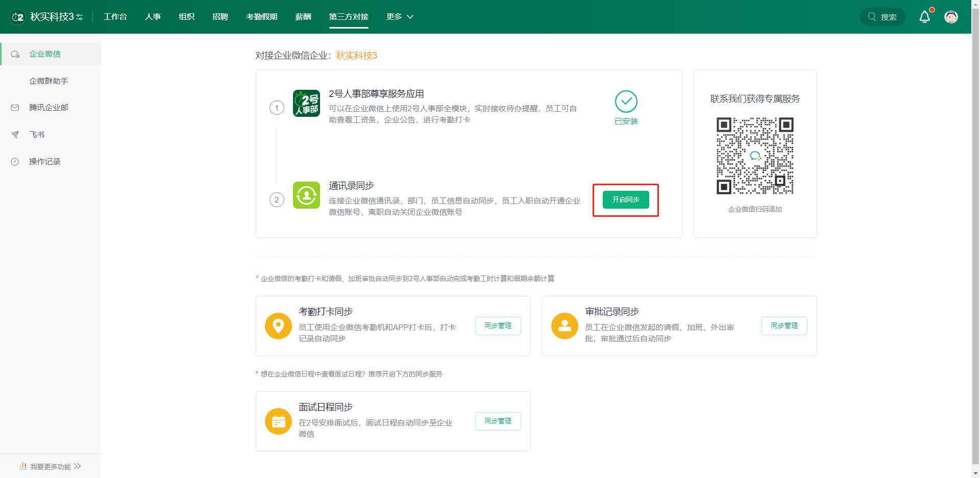This screenshot has width=980, height=478.
Task: Click the 秋实科技3 orange company name
Action: click(x=356, y=56)
